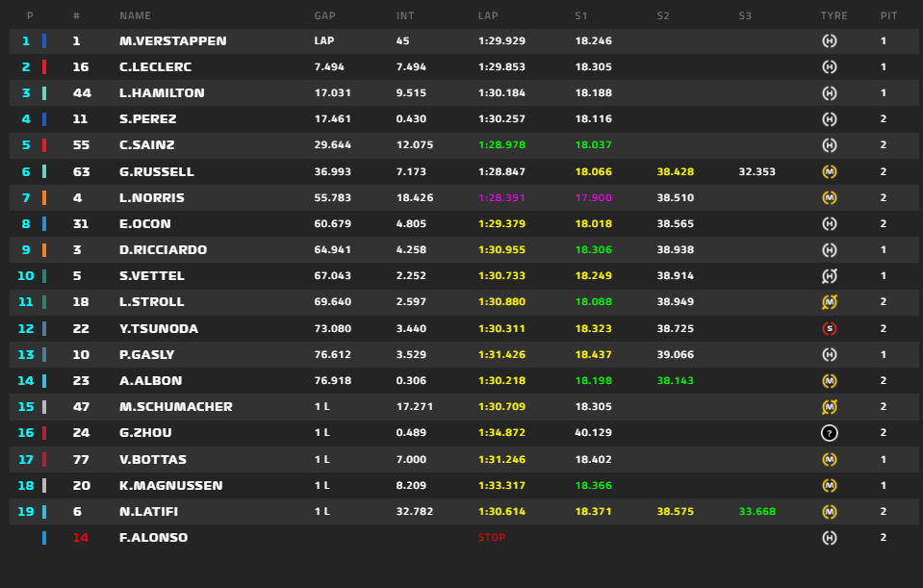Select driver name L.HAMILTON
923x588 pixels.
(x=162, y=93)
